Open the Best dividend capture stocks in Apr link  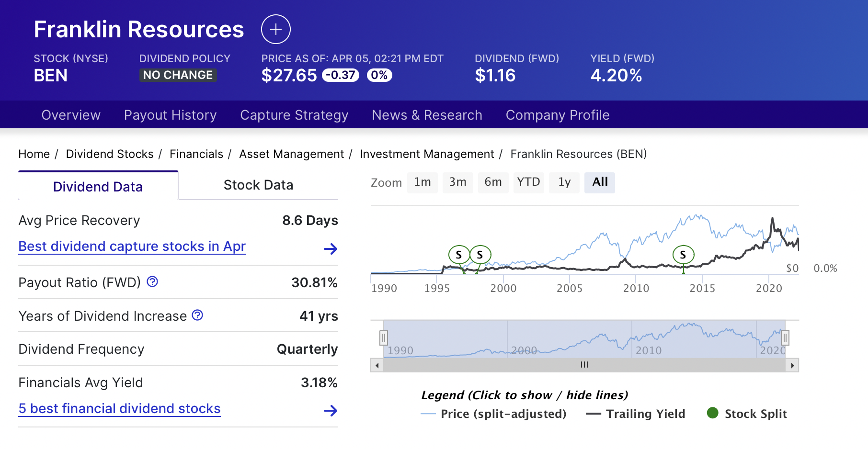click(131, 246)
